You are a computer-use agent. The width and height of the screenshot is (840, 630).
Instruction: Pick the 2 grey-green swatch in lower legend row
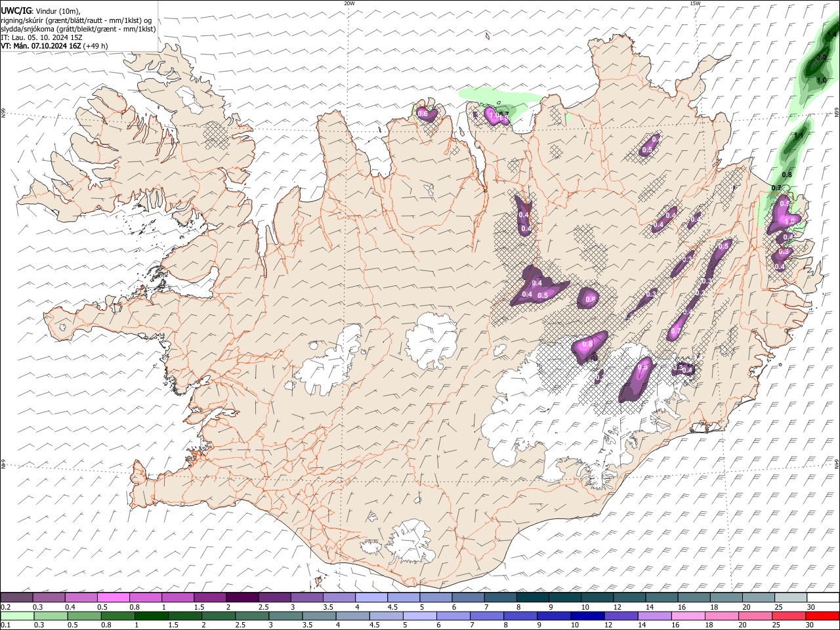(x=218, y=616)
